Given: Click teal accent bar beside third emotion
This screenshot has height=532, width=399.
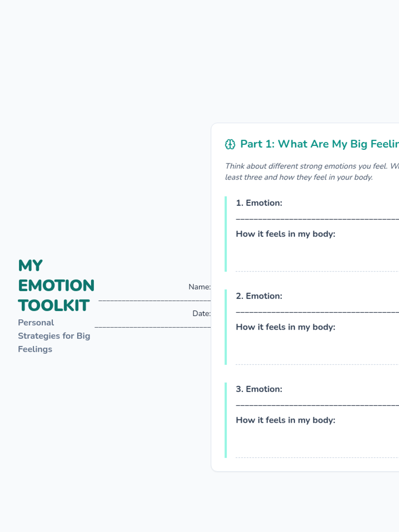Looking at the screenshot, I should click(x=226, y=420).
